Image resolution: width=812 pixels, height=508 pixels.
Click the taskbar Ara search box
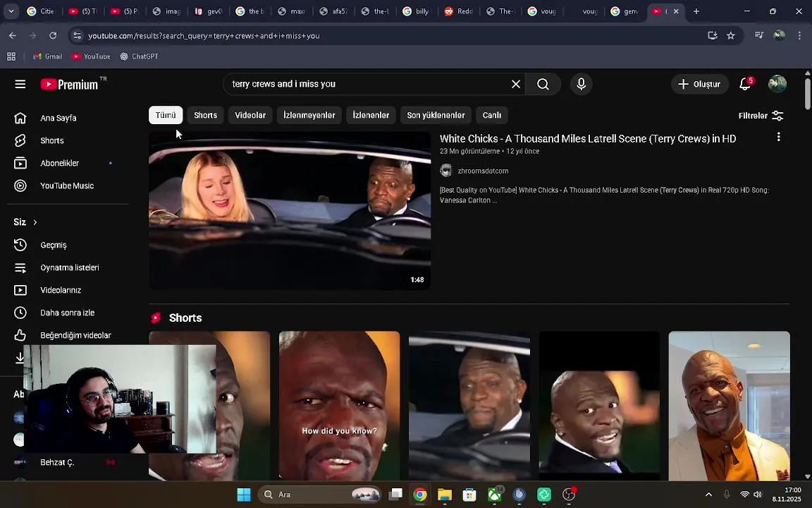point(319,495)
